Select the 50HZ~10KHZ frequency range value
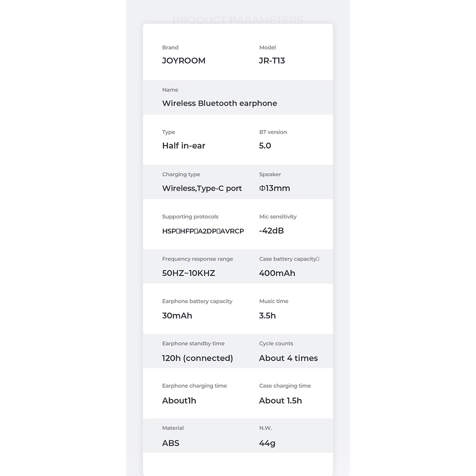The image size is (476, 476). point(188,273)
